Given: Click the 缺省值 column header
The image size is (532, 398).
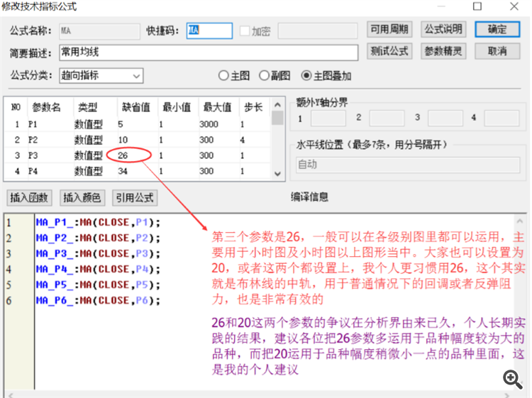Looking at the screenshot, I should coord(136,108).
